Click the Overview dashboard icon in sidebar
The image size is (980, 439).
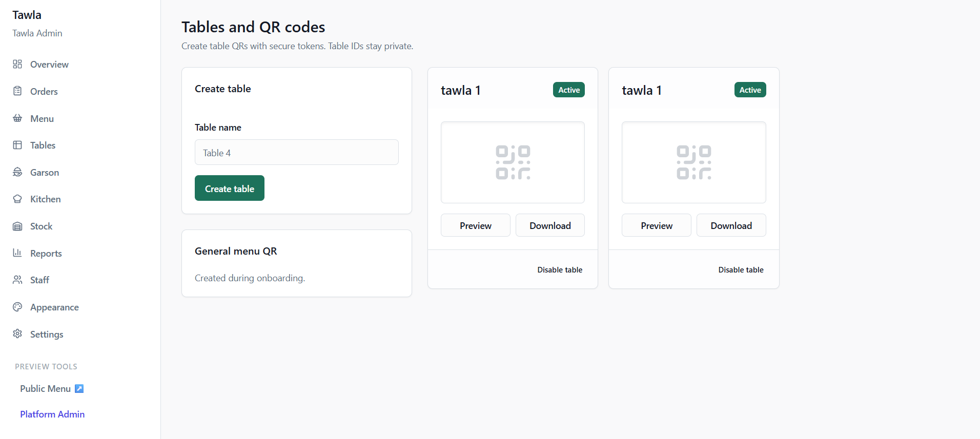point(17,64)
